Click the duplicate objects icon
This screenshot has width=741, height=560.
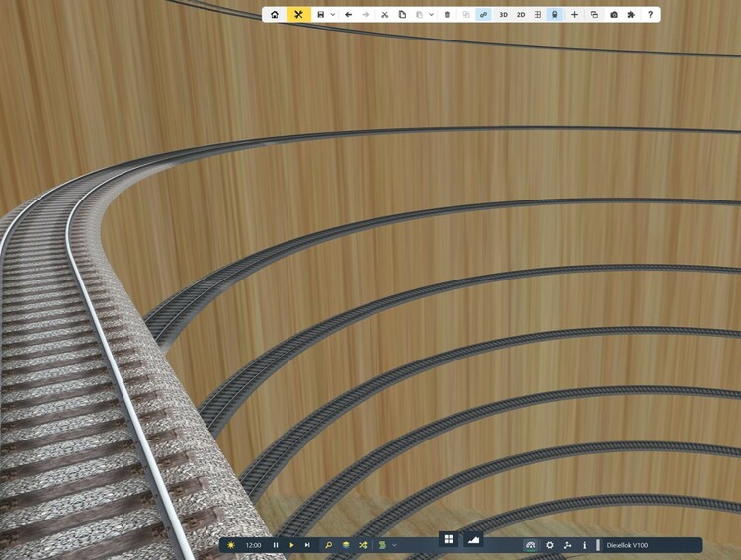coord(466,15)
